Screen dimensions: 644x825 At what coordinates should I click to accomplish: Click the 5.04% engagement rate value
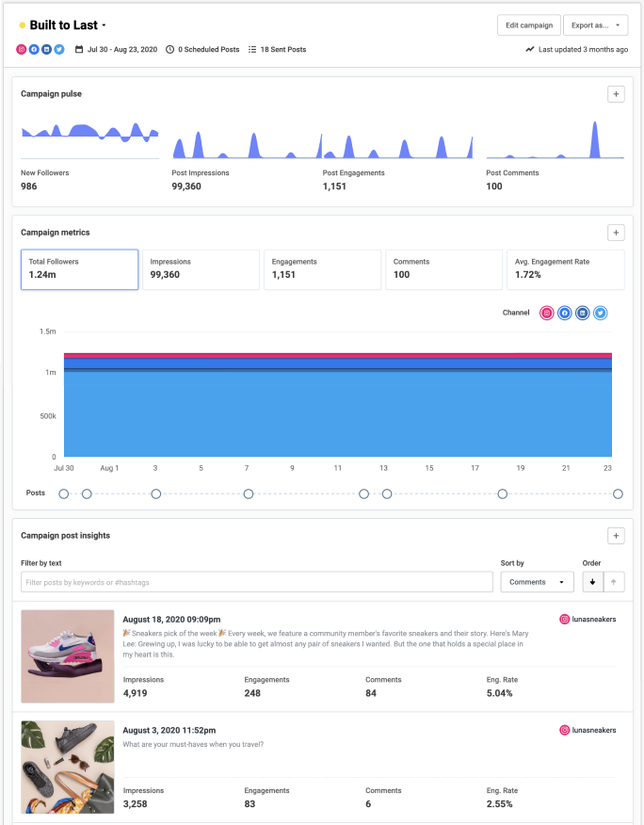(x=500, y=693)
